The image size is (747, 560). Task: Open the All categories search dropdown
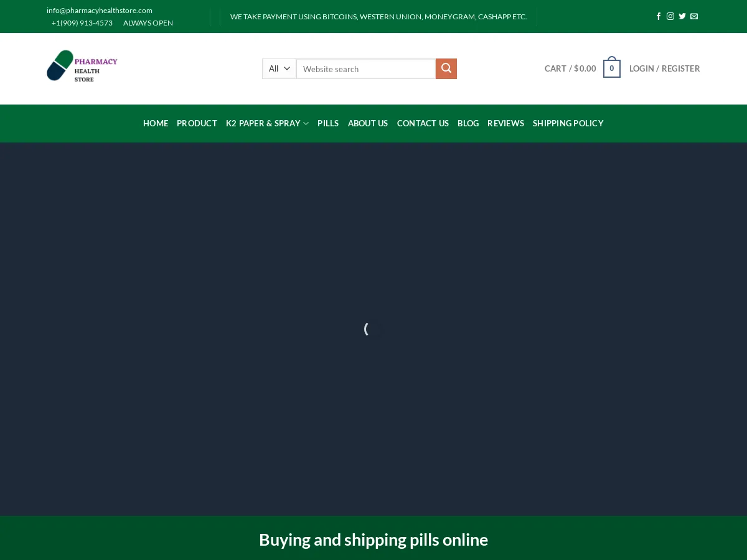(x=279, y=68)
